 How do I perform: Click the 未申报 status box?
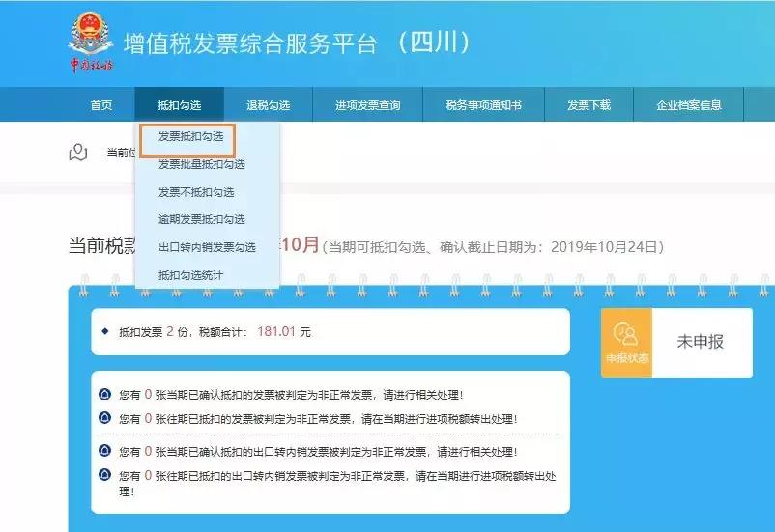coord(702,343)
